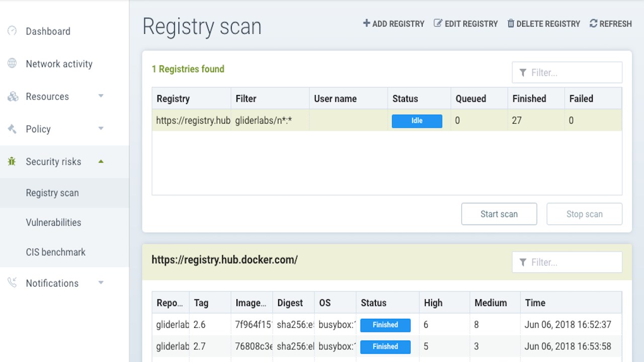This screenshot has height=362, width=644.
Task: Click the Security risks bug icon
Action: [12, 162]
